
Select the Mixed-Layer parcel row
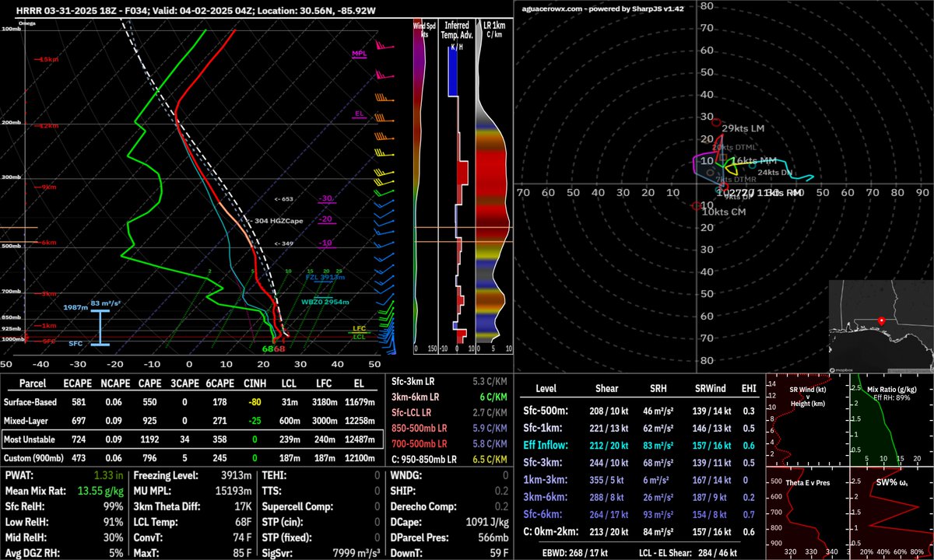point(195,421)
